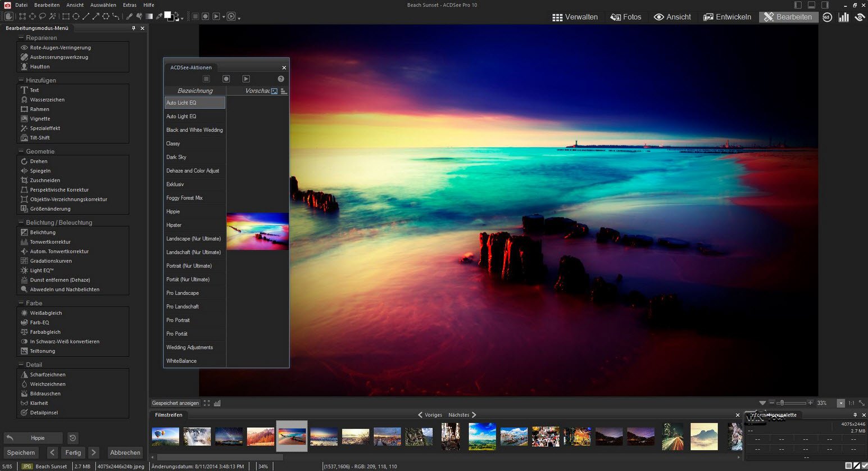The width and height of the screenshot is (868, 471).
Task: Switch to Entwickeln mode tab
Action: (x=727, y=17)
